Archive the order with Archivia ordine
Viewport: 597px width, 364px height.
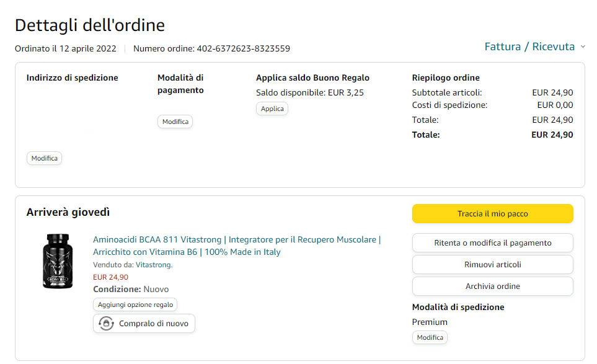coord(492,286)
